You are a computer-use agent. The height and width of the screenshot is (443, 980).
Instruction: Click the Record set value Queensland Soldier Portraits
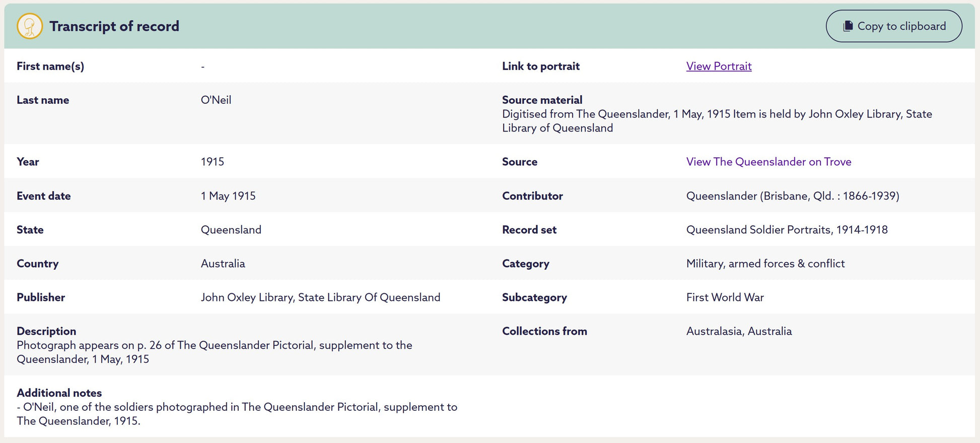(x=786, y=230)
